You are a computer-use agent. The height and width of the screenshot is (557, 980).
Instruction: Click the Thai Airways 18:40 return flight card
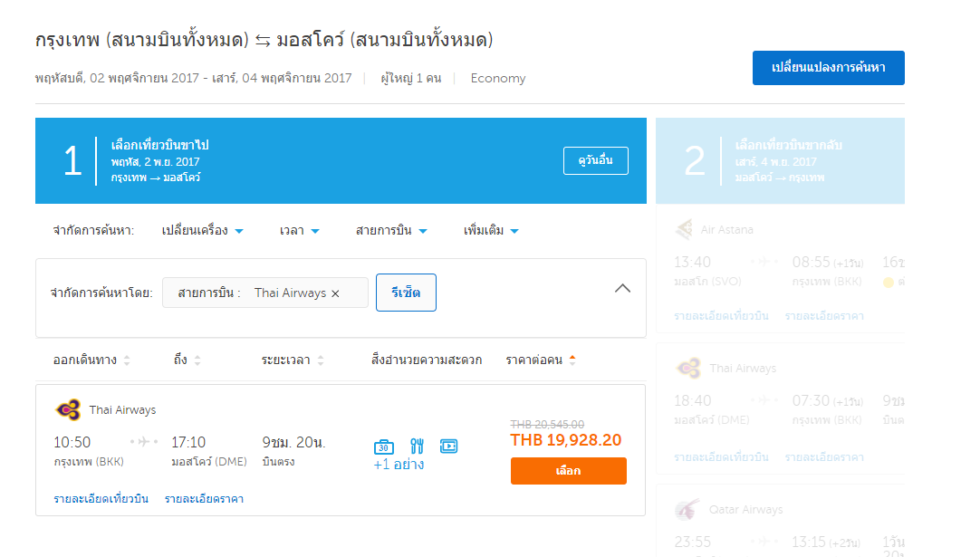click(x=780, y=409)
